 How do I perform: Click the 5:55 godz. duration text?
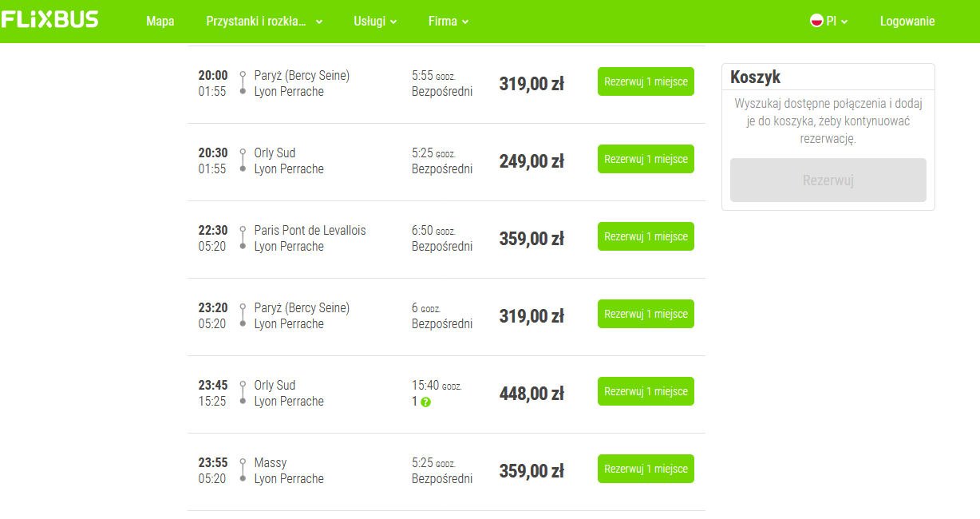pos(433,76)
